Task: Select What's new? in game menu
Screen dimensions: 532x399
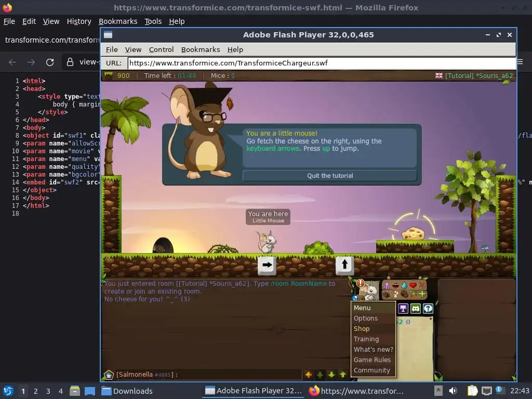Action: coord(373,350)
